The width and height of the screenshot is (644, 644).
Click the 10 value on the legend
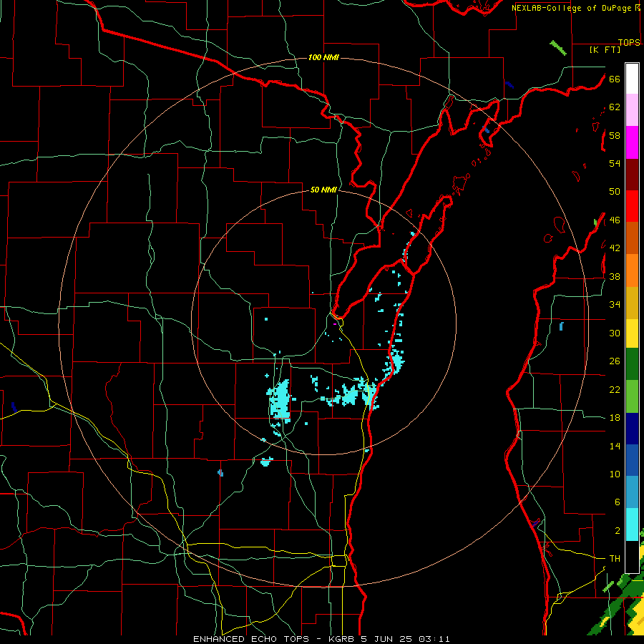(x=615, y=474)
